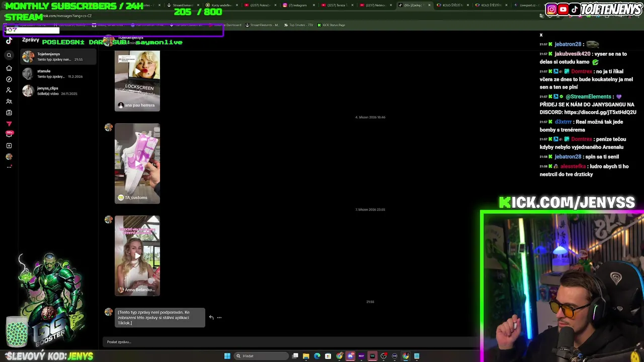Click the browser translate icon in toolbar
This screenshot has height=362, width=644.
(x=541, y=16)
